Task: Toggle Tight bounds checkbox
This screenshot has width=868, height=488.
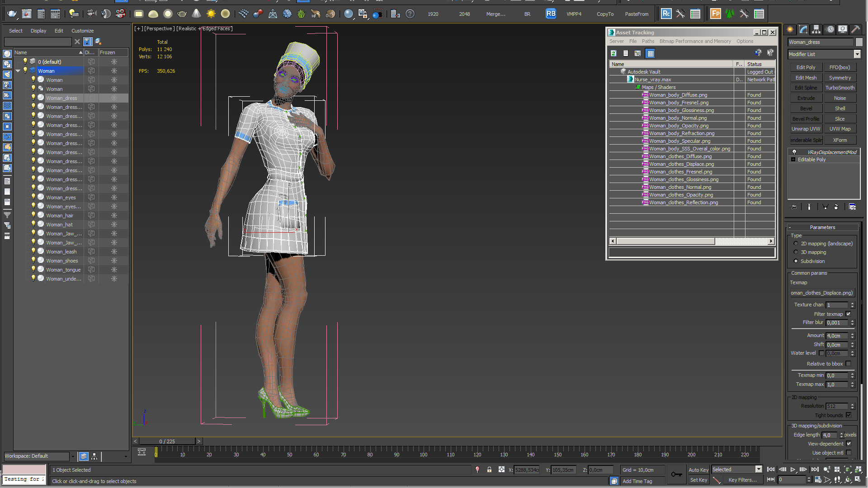Action: 849,415
